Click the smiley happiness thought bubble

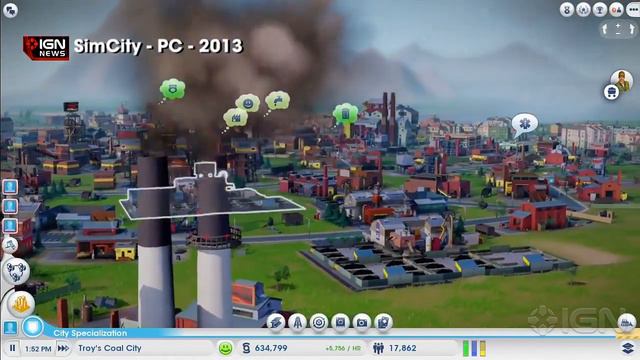pos(248,103)
